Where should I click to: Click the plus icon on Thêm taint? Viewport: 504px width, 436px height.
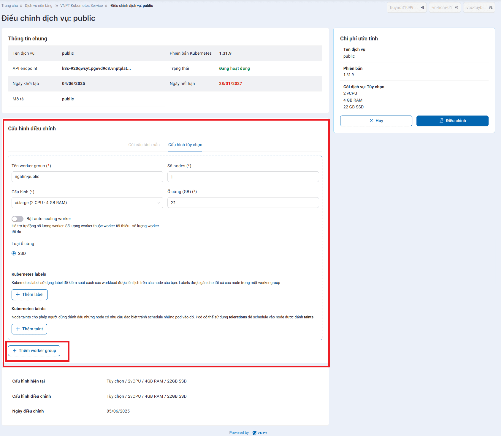pyautogui.click(x=18, y=329)
